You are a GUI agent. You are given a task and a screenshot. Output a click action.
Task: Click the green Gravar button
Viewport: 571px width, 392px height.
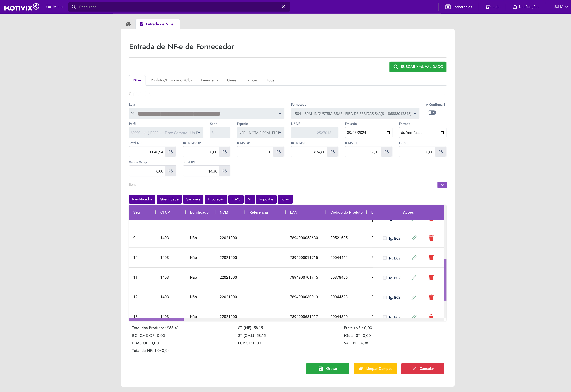tap(327, 368)
